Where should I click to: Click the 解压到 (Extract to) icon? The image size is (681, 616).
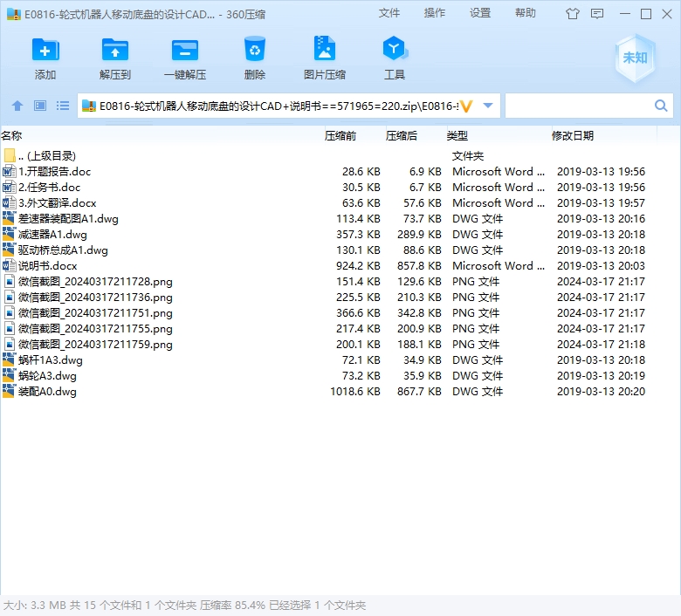(x=115, y=50)
